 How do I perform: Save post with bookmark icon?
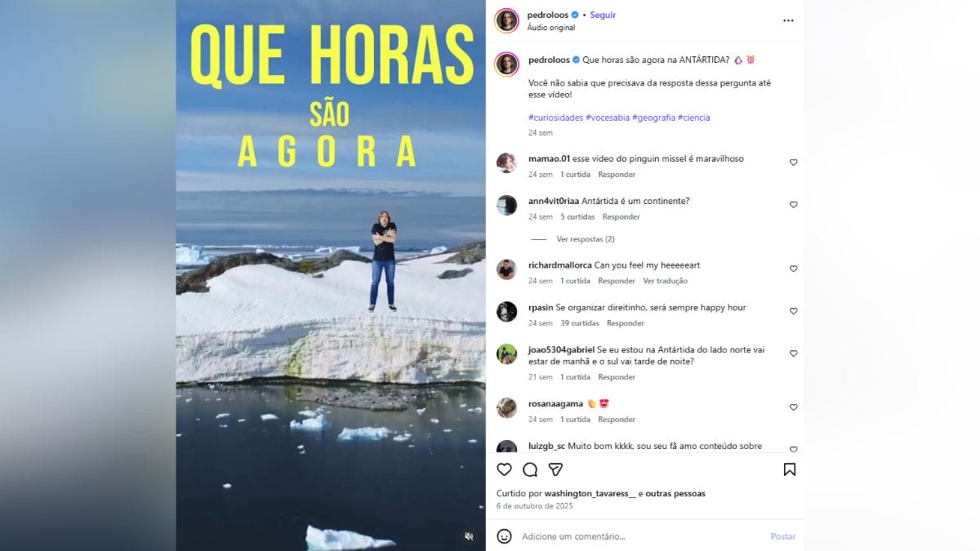[x=790, y=469]
